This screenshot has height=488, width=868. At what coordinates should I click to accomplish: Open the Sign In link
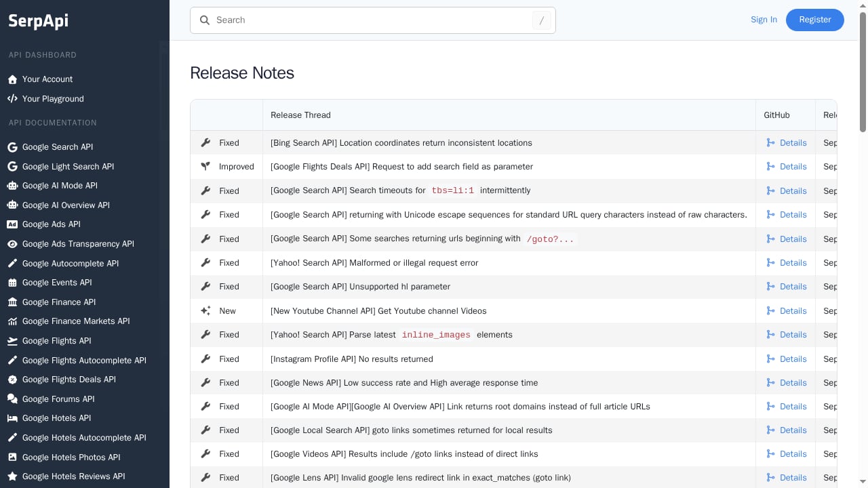764,20
